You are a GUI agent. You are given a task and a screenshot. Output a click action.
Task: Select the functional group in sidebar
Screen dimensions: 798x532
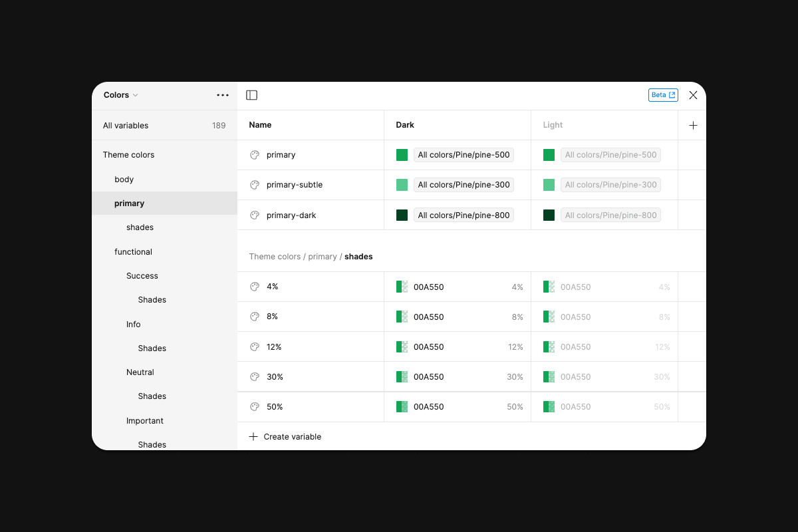tap(133, 252)
